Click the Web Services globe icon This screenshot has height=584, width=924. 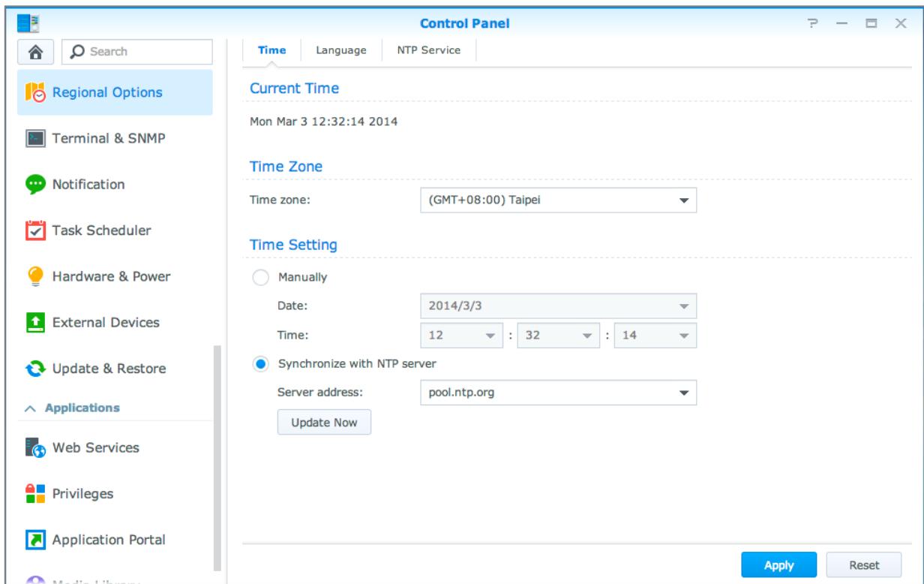pyautogui.click(x=36, y=448)
